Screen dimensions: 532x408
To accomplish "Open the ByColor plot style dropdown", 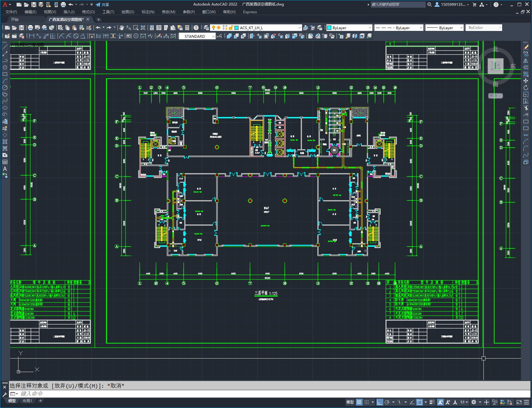I will tap(484, 28).
